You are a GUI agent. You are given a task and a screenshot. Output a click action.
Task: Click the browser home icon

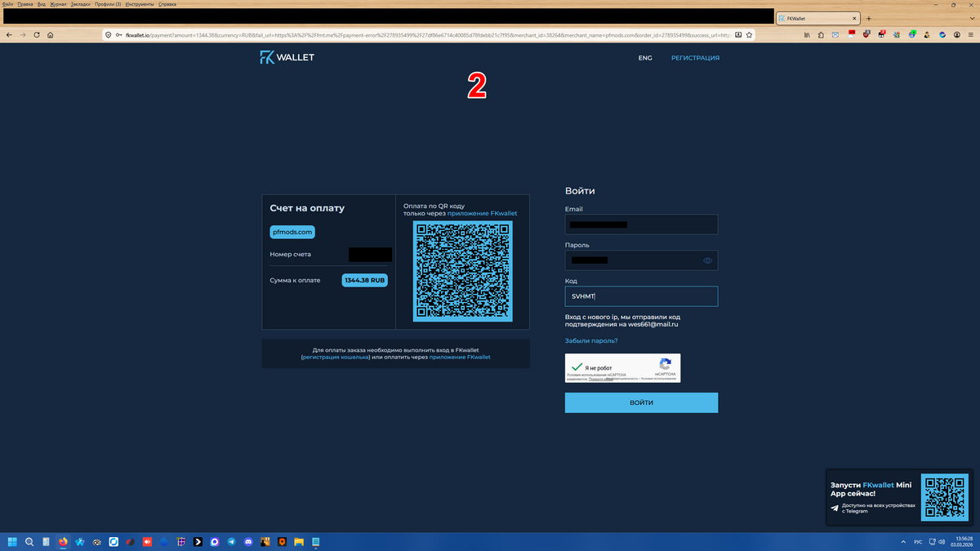pyautogui.click(x=50, y=35)
